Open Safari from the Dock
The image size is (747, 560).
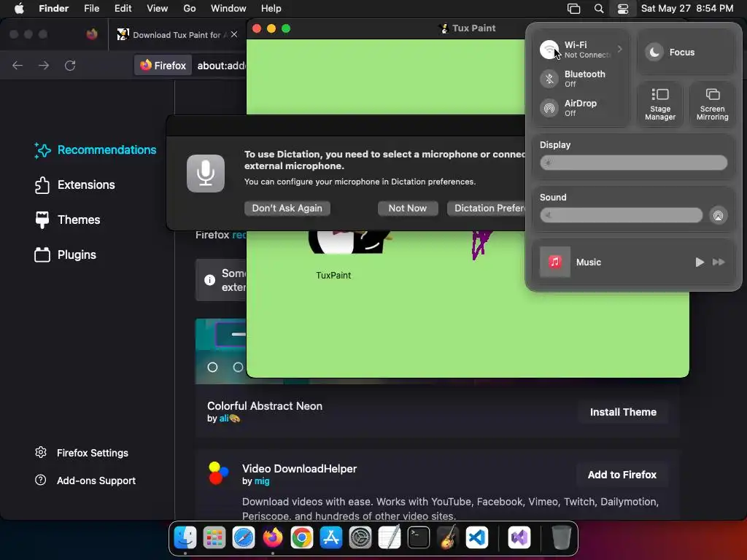(x=244, y=537)
